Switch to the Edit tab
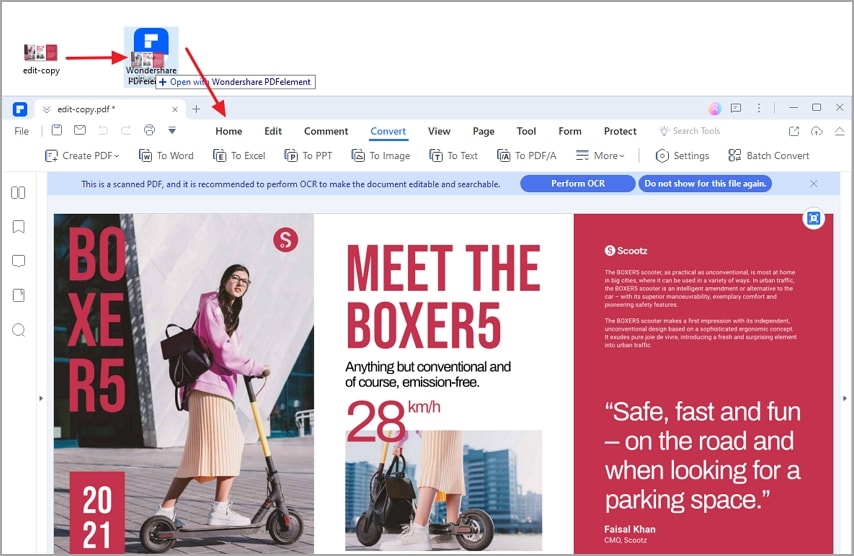Viewport: 854px width, 556px height. point(273,131)
